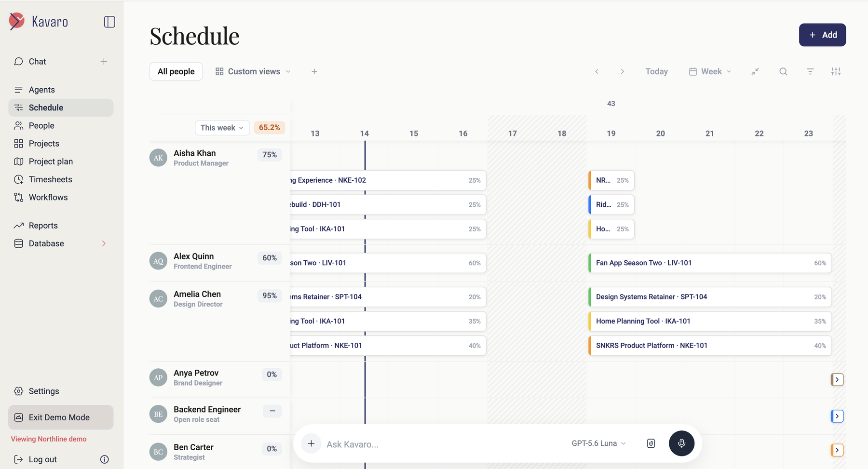Click the attachment clip icon in chat bar
The width and height of the screenshot is (868, 469).
pyautogui.click(x=651, y=443)
